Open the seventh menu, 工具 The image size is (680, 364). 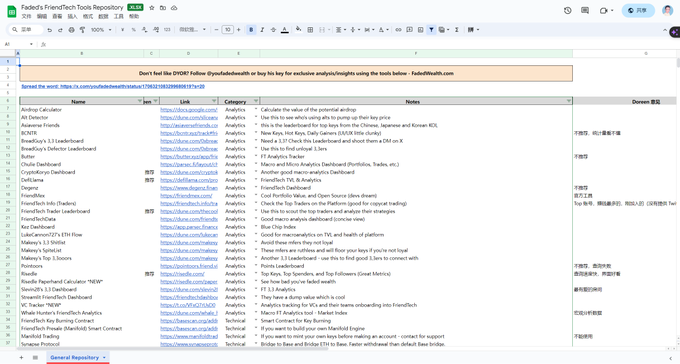(118, 16)
